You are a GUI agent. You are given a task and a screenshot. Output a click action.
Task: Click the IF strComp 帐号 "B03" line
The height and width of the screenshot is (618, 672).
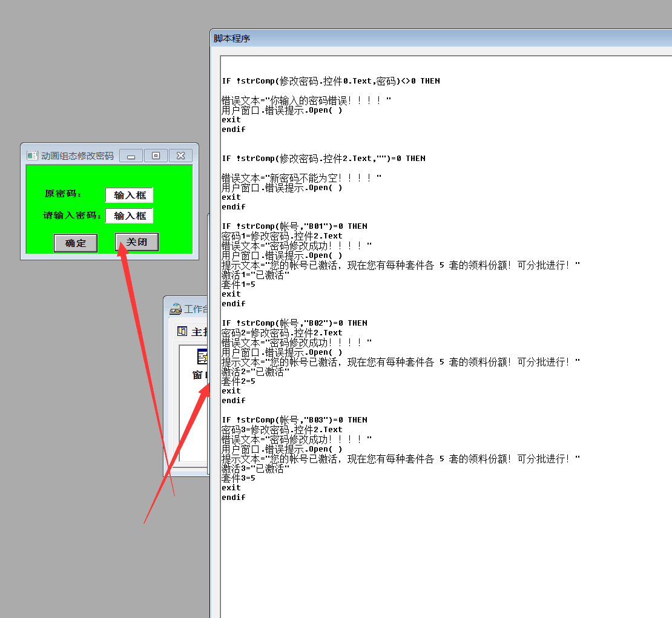click(x=294, y=420)
